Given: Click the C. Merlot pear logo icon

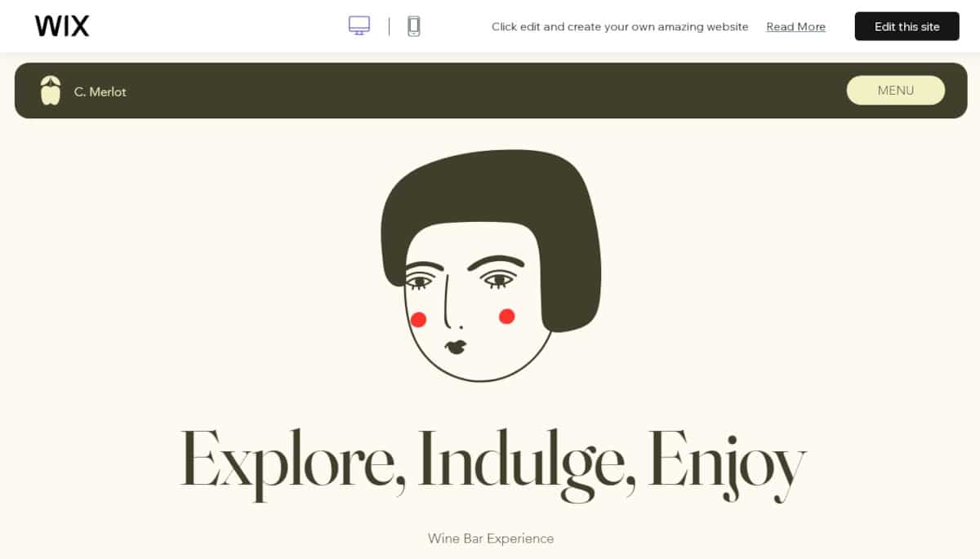Looking at the screenshot, I should pyautogui.click(x=51, y=91).
